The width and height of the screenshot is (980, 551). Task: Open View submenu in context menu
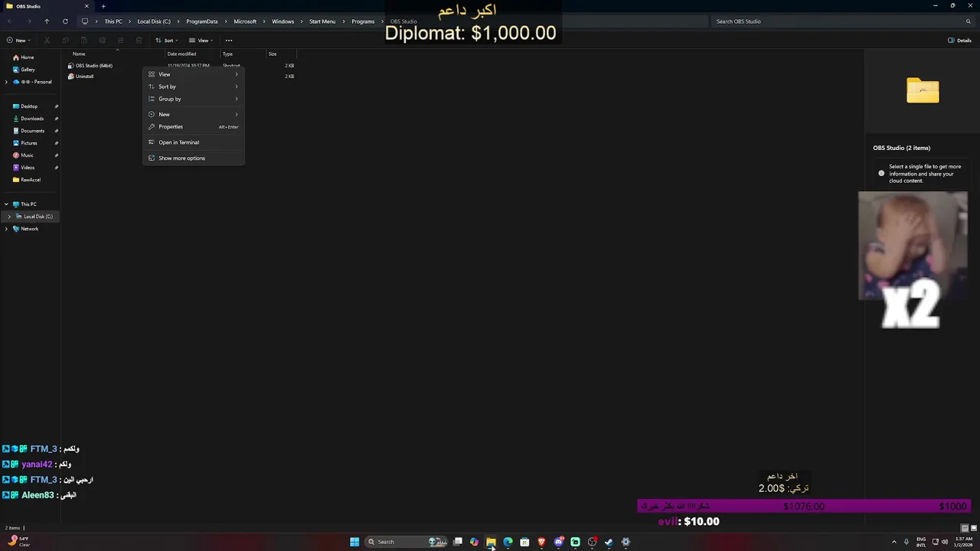coord(194,74)
